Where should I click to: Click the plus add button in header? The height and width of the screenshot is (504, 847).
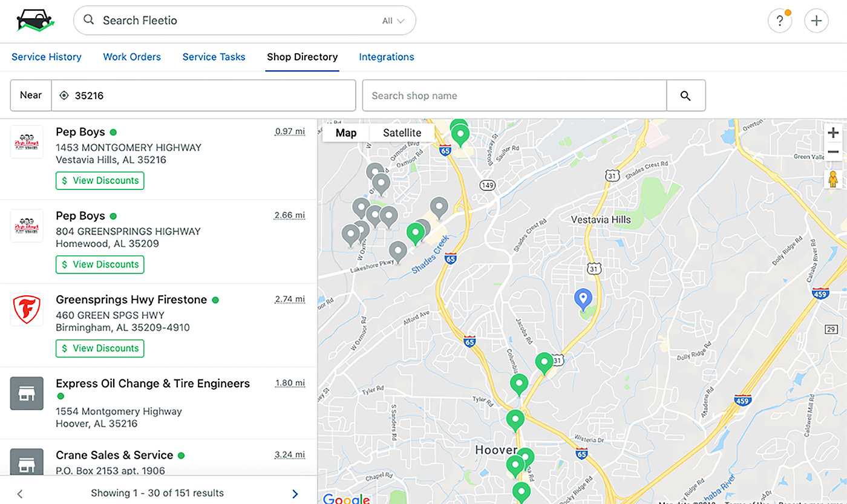(x=816, y=21)
